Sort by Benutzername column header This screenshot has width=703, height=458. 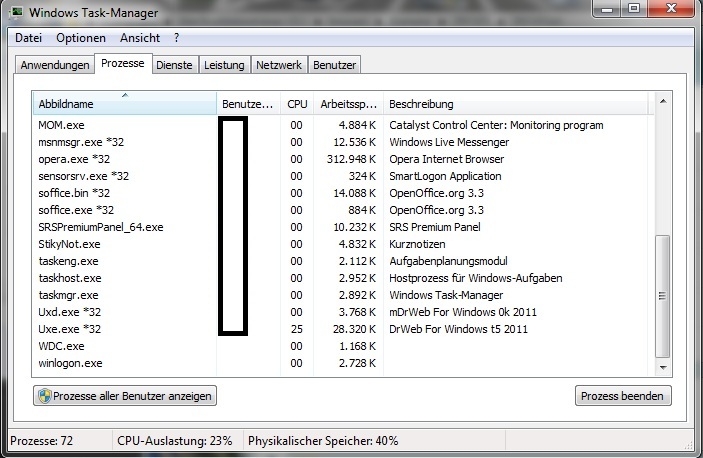click(248, 104)
